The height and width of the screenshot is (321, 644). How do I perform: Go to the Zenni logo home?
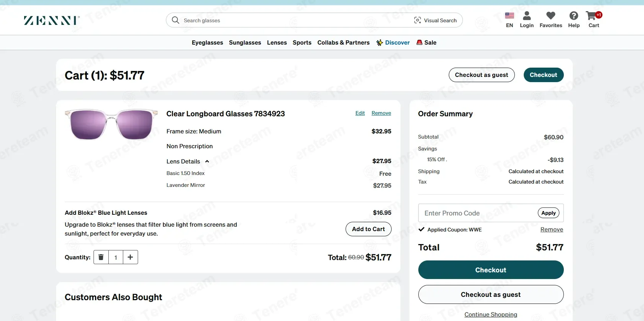[52, 20]
